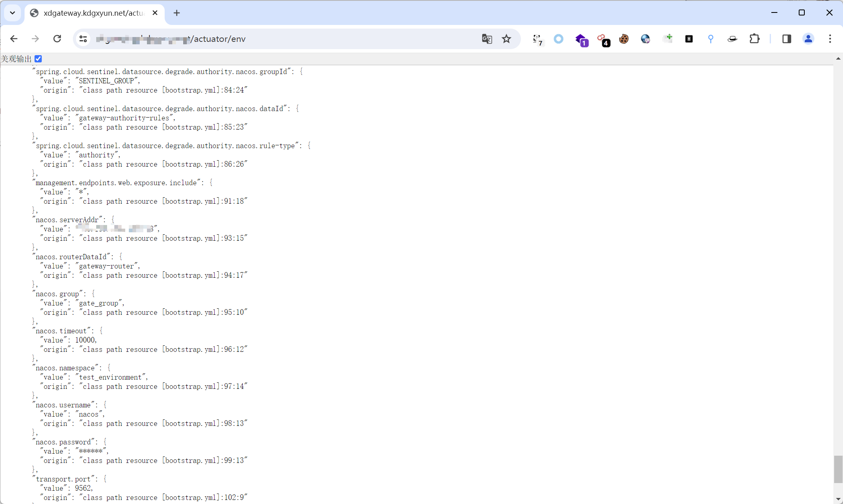Click the nacos.namespace key
Viewport: 843px width, 504px height.
[66, 368]
